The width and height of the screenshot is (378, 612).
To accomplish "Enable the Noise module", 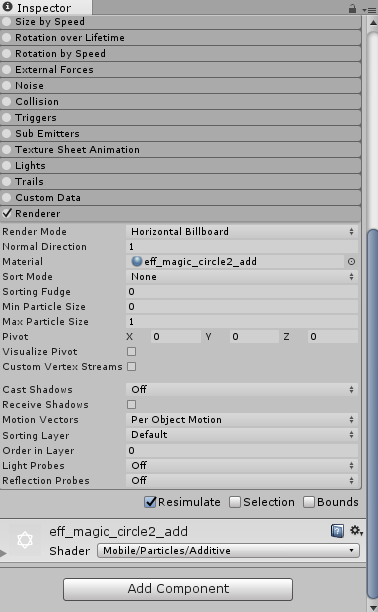I will click(7, 86).
